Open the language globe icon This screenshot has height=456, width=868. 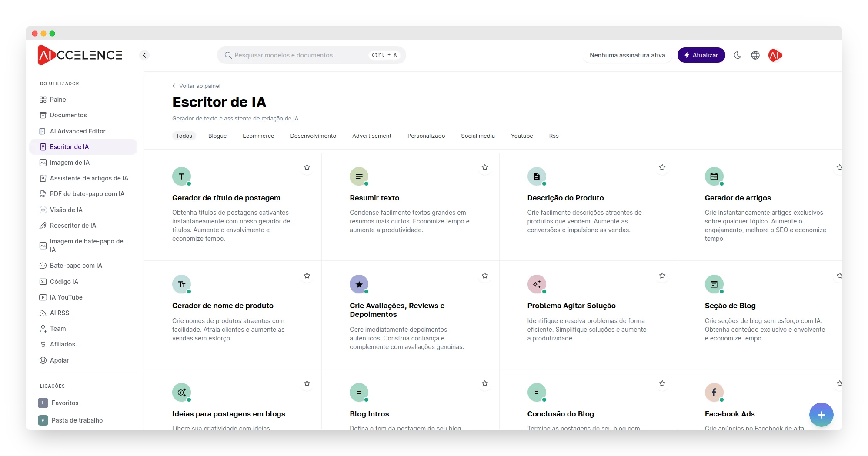point(755,55)
